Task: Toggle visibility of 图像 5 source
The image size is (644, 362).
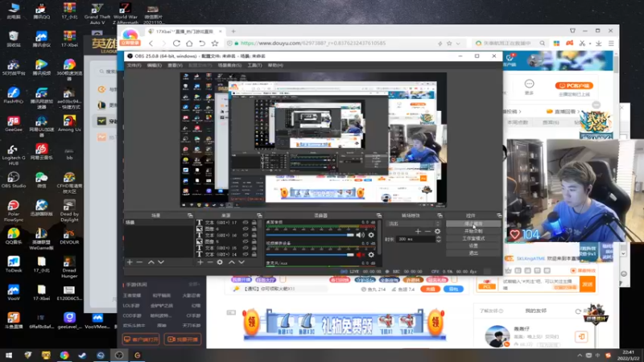Action: (x=246, y=242)
